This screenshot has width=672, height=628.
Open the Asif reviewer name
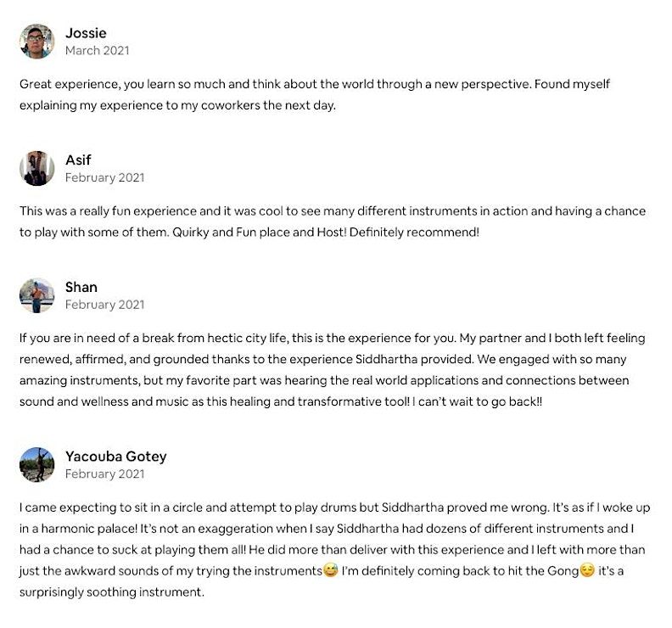tap(78, 160)
